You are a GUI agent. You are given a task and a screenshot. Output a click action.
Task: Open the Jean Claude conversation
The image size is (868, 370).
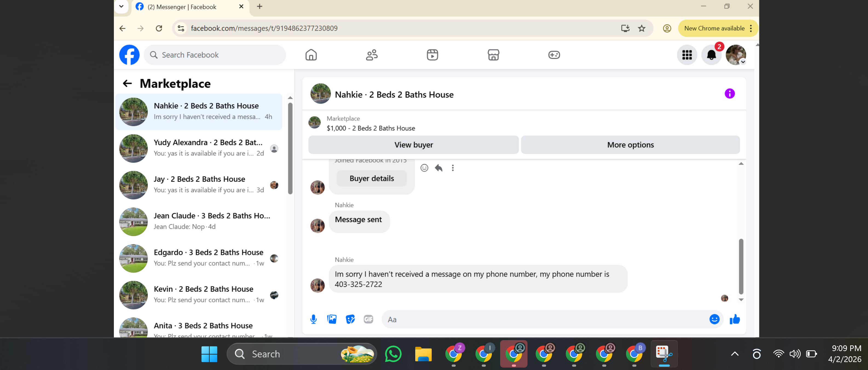point(199,222)
